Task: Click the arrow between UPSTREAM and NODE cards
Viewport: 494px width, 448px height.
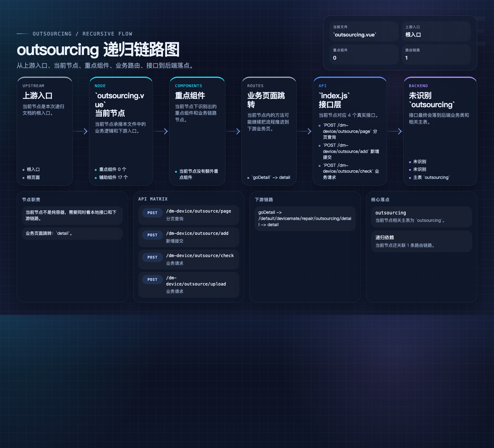Action: (x=81, y=131)
